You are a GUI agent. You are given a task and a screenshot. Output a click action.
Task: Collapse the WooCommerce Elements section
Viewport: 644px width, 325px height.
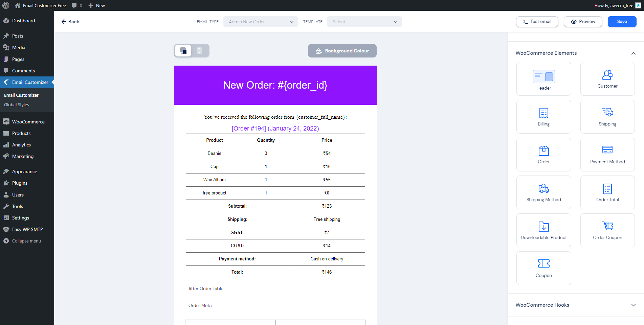(x=634, y=53)
